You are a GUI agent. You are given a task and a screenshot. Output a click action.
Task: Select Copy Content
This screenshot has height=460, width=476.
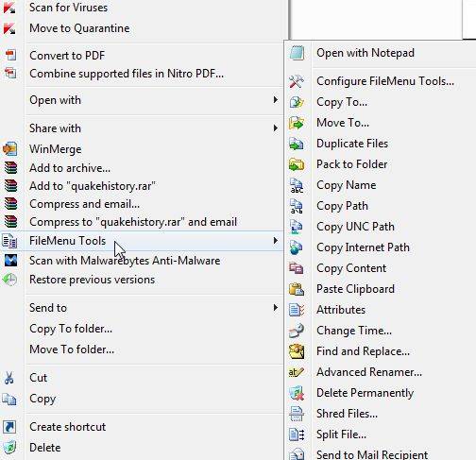coord(351,268)
